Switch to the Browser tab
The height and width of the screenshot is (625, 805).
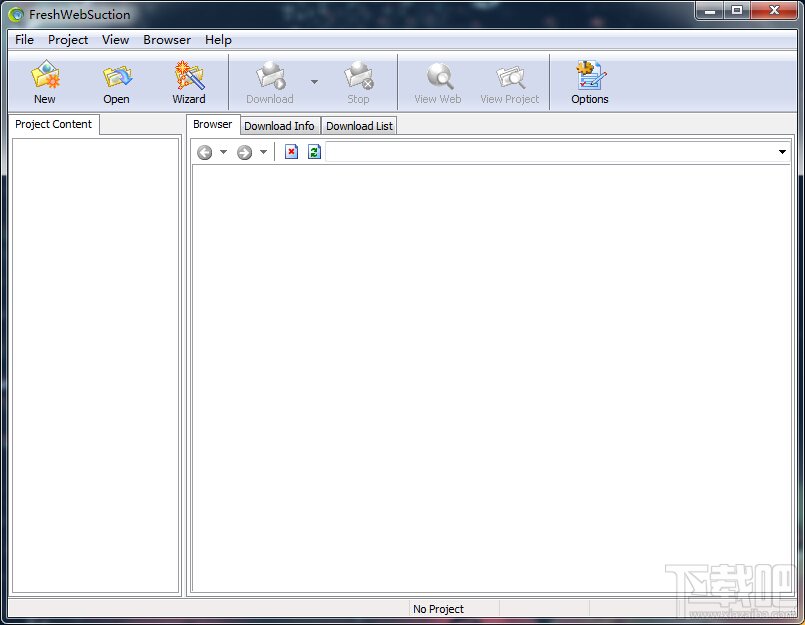[213, 124]
